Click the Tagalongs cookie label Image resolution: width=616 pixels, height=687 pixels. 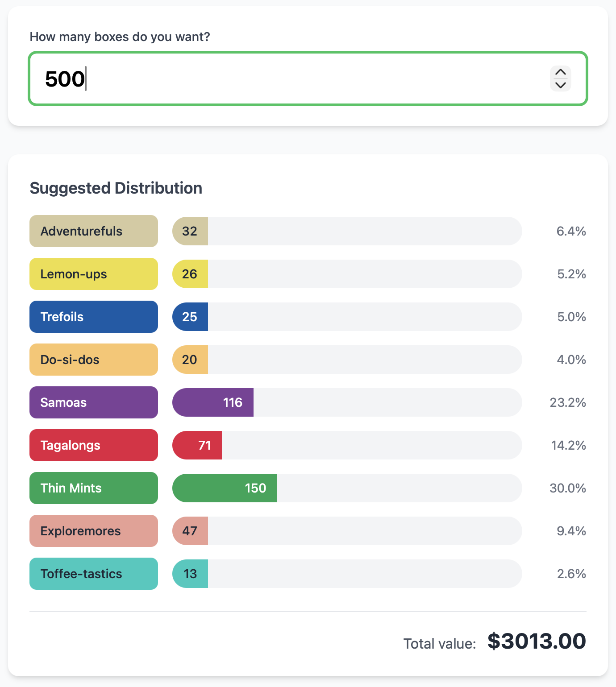click(x=94, y=445)
